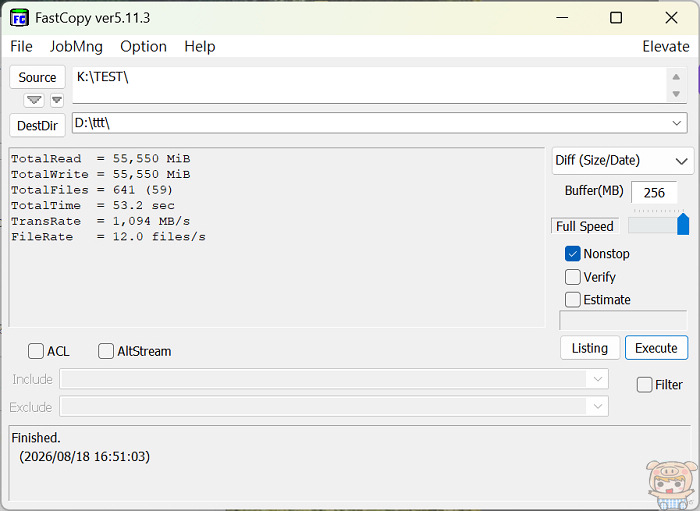Click the TotalWrite = 55,550 MiB line

point(101,174)
